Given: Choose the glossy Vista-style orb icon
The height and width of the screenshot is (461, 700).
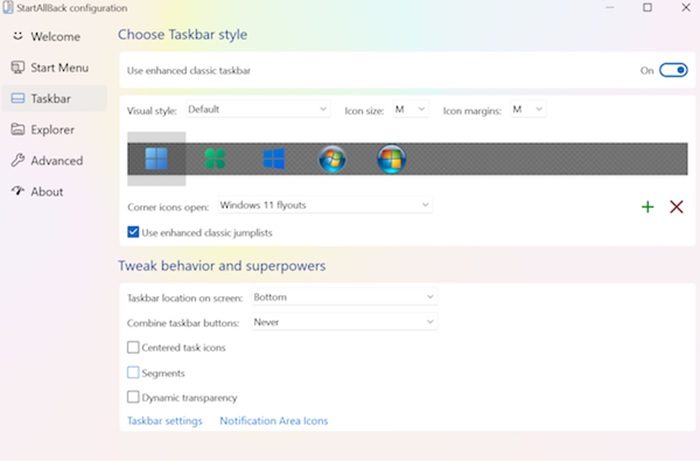Looking at the screenshot, I should [392, 159].
